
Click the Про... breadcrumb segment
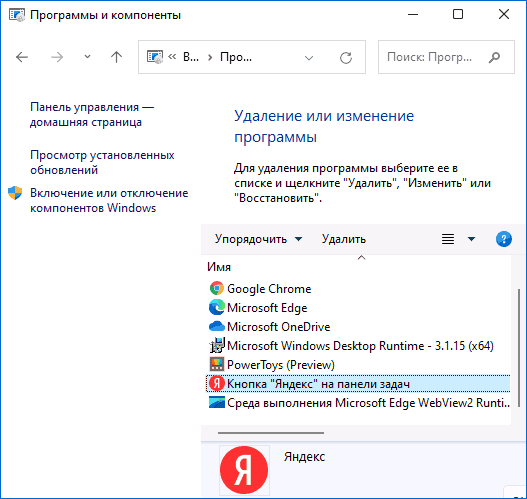tap(236, 57)
